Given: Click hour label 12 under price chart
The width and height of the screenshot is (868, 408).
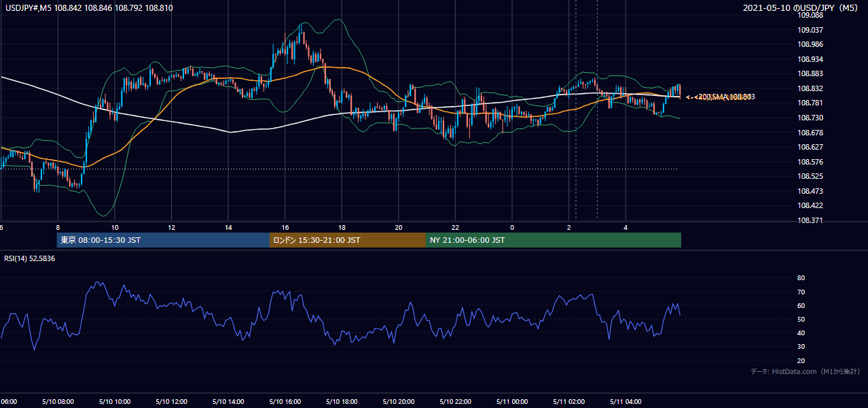Looking at the screenshot, I should (x=172, y=227).
